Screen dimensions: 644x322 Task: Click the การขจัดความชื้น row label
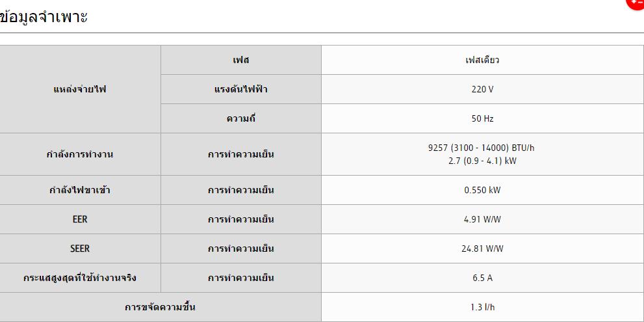tap(160, 307)
